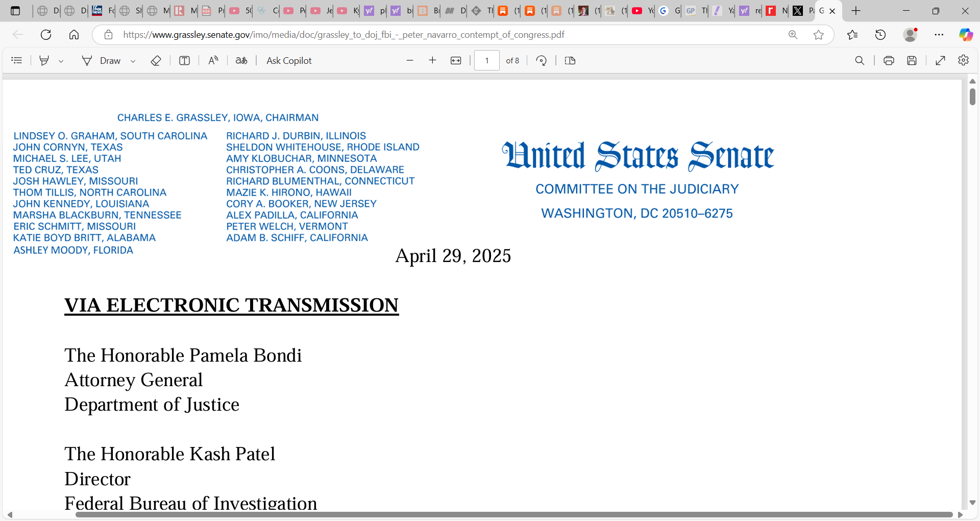Enter full screen PDF view
Screen dimensions: 980x521
pos(941,60)
